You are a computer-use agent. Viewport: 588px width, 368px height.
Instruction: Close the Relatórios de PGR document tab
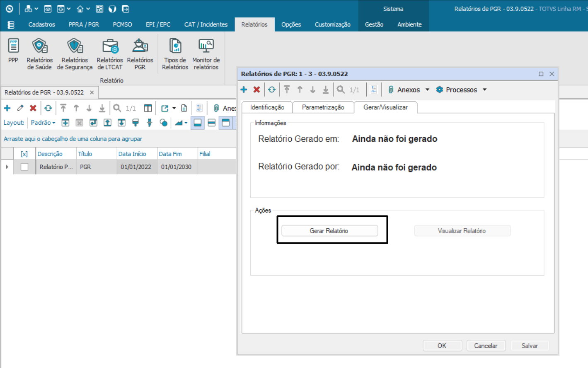coord(92,92)
